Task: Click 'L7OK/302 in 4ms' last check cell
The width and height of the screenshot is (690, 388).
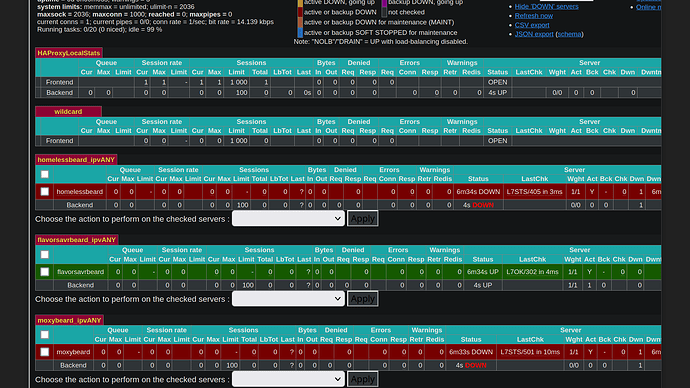Action: [x=532, y=271]
